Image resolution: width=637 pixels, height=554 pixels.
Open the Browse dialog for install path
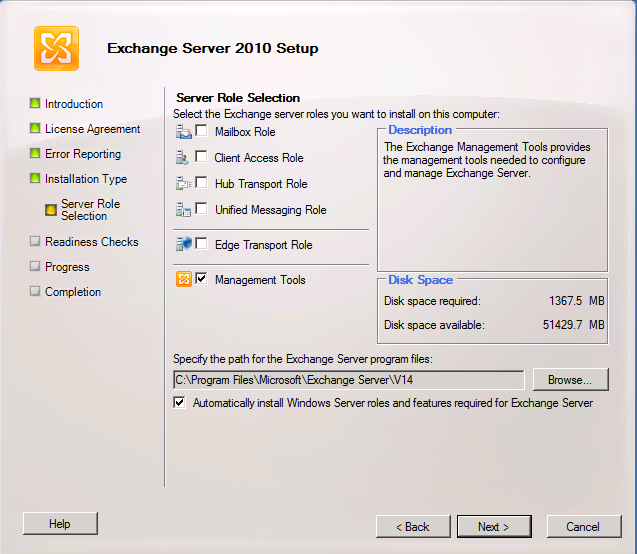coord(570,379)
